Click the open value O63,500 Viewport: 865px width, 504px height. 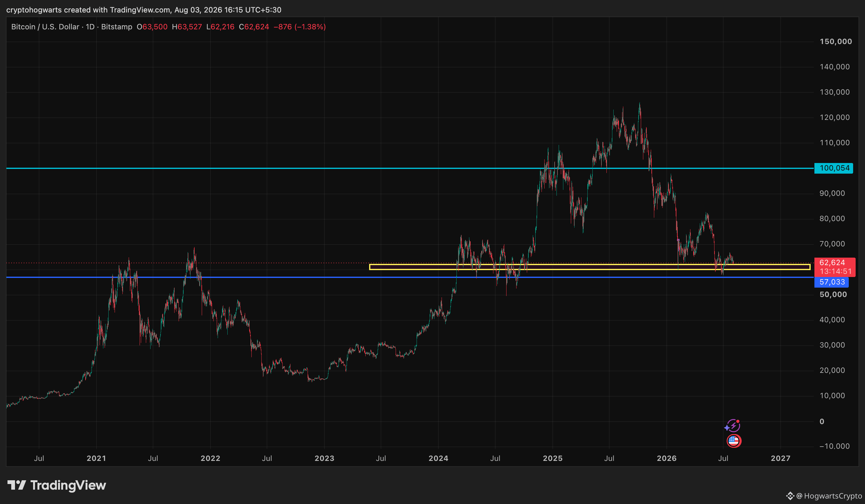152,27
